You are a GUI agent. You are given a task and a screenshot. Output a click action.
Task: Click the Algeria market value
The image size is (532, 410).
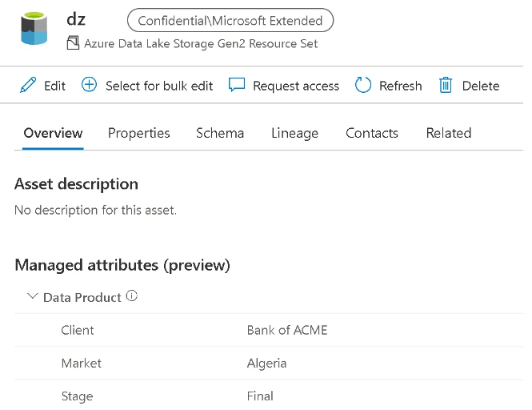point(266,363)
